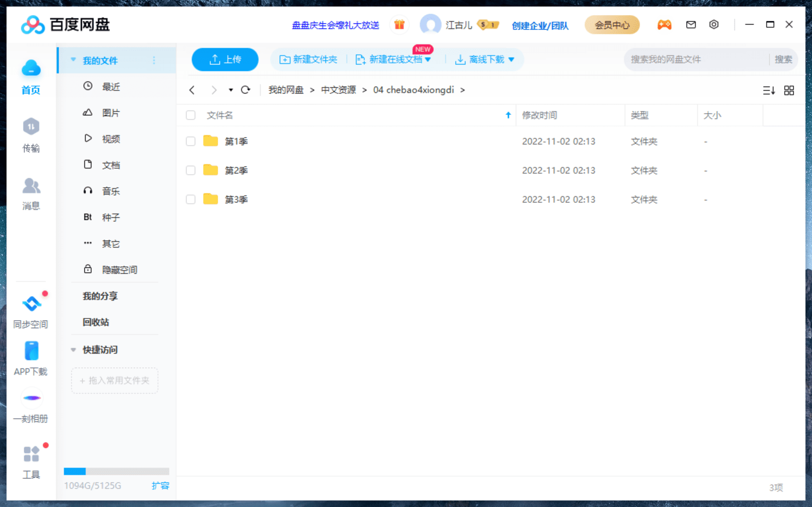Viewport: 812px width, 507px height.
Task: Open the 会员中心 button
Action: click(612, 25)
